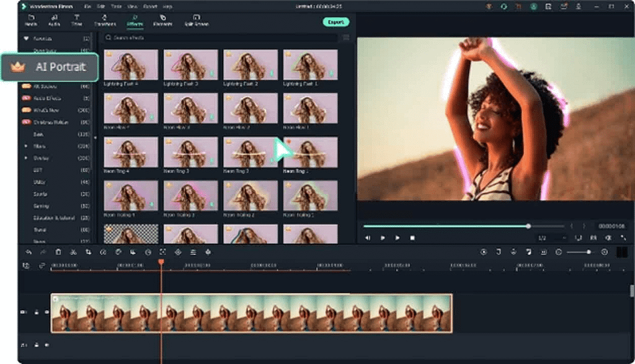Open the Help menu
The image size is (635, 364).
(x=167, y=6)
